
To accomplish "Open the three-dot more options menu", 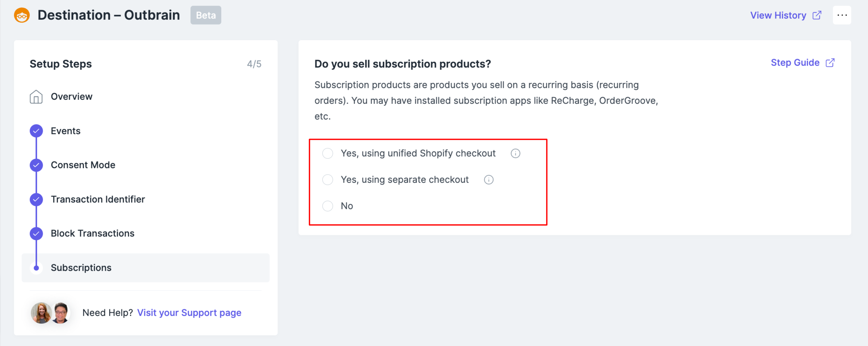I will coord(842,15).
